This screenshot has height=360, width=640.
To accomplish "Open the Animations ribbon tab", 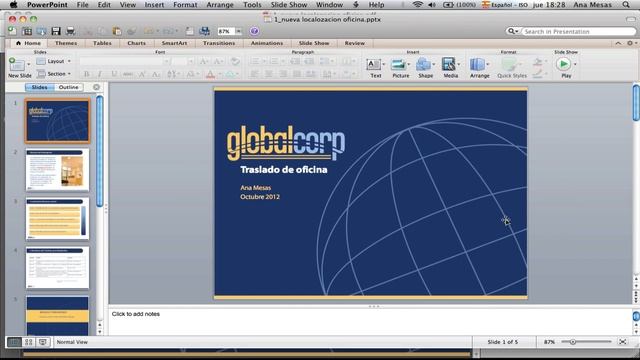I will tap(267, 43).
